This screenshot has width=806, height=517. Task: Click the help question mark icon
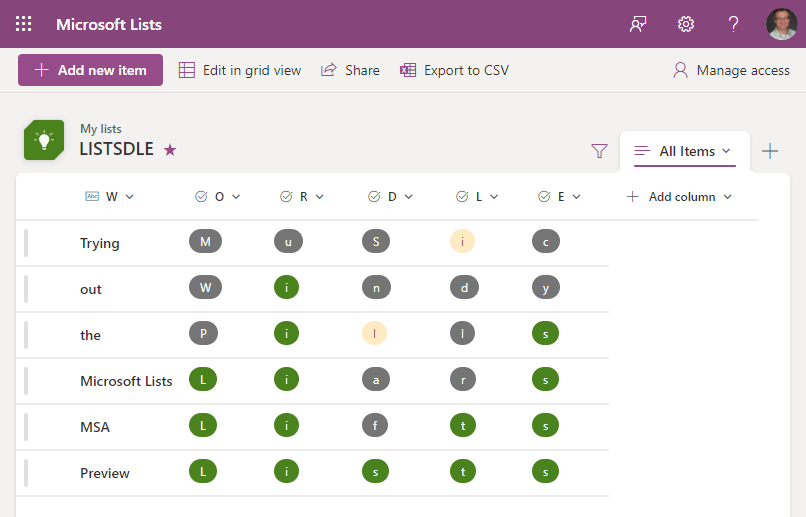pyautogui.click(x=734, y=24)
